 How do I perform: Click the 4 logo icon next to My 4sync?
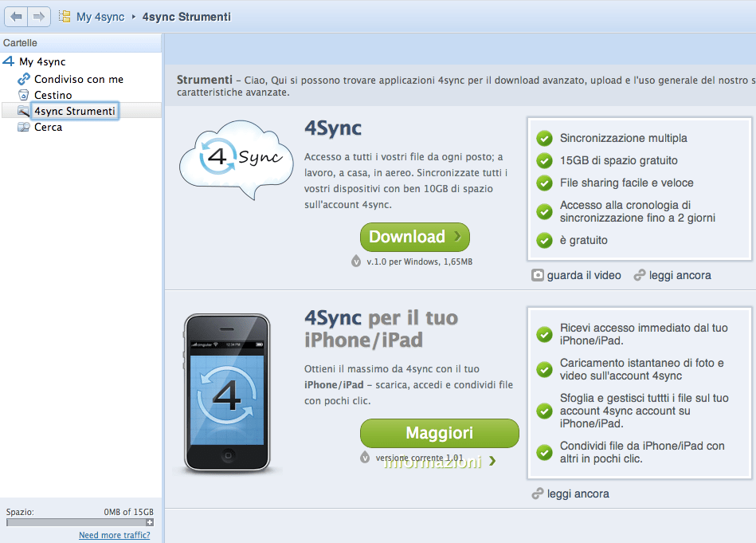point(9,61)
